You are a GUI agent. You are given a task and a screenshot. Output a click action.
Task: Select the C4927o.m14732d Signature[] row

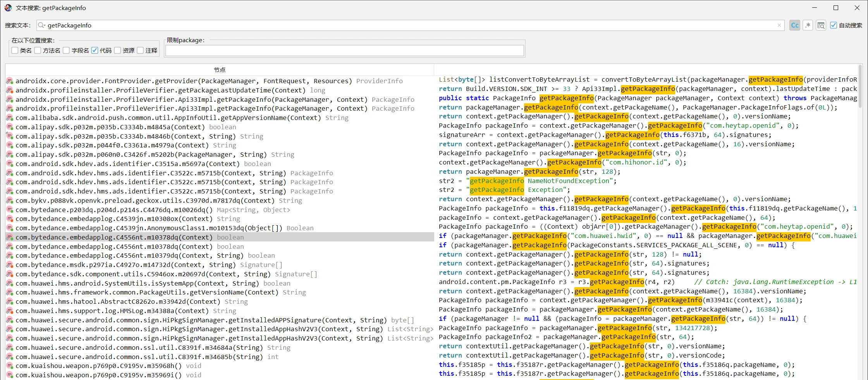220,265
